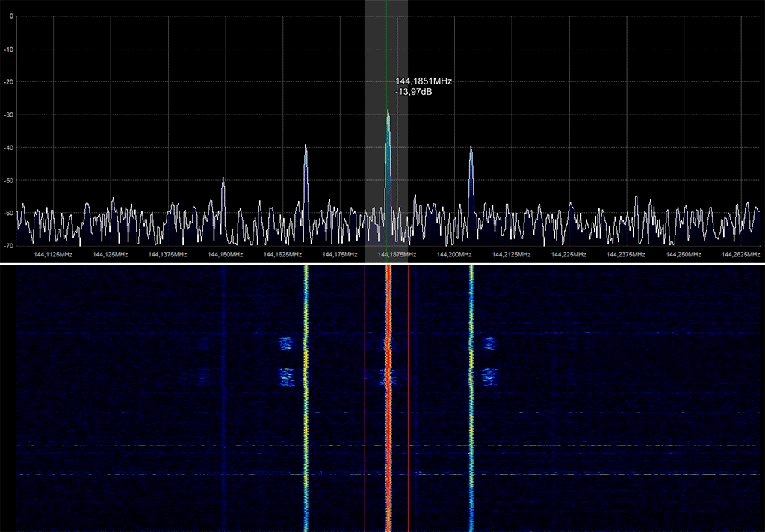Click the left red filter edge line in waterfall
This screenshot has height=532, width=765.
point(365,398)
